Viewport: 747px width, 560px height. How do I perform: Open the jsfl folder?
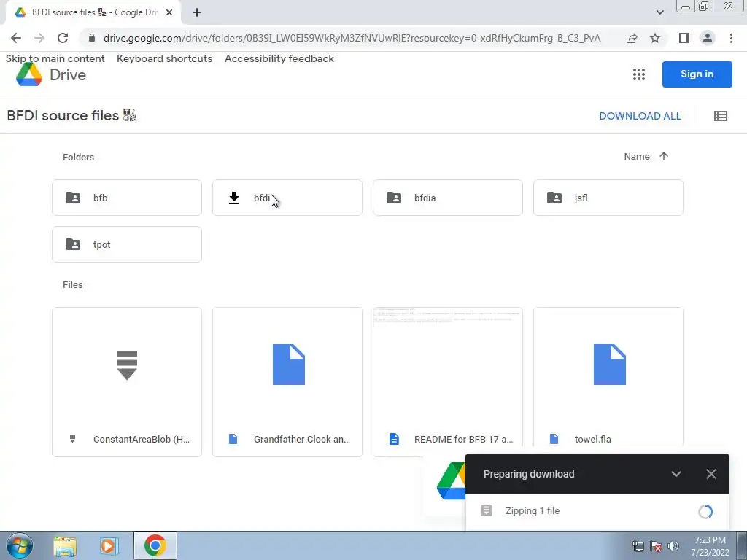click(608, 198)
